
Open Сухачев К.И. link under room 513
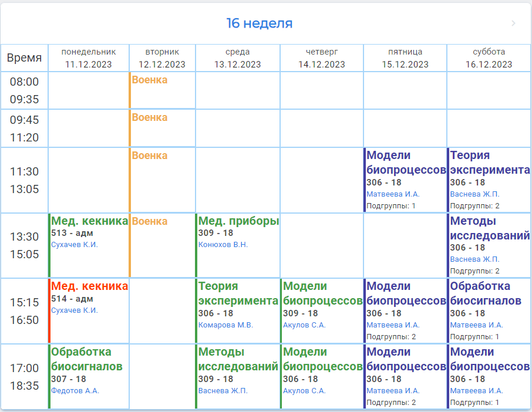click(75, 245)
